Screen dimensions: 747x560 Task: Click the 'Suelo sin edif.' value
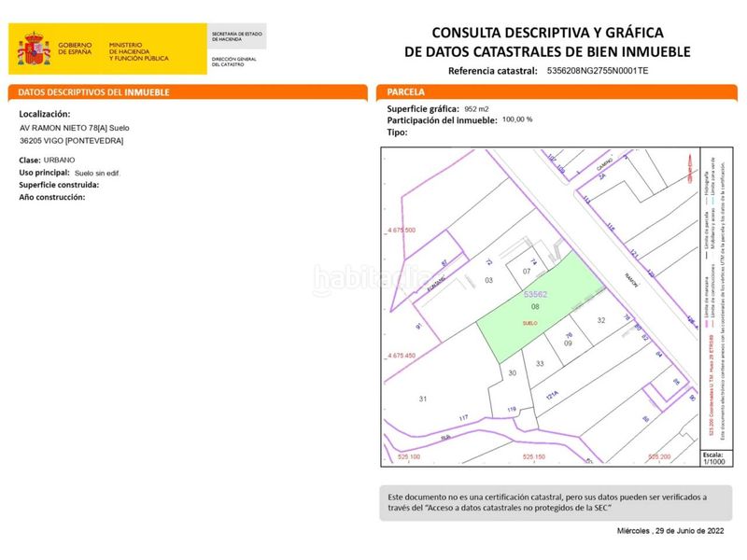tap(97, 174)
